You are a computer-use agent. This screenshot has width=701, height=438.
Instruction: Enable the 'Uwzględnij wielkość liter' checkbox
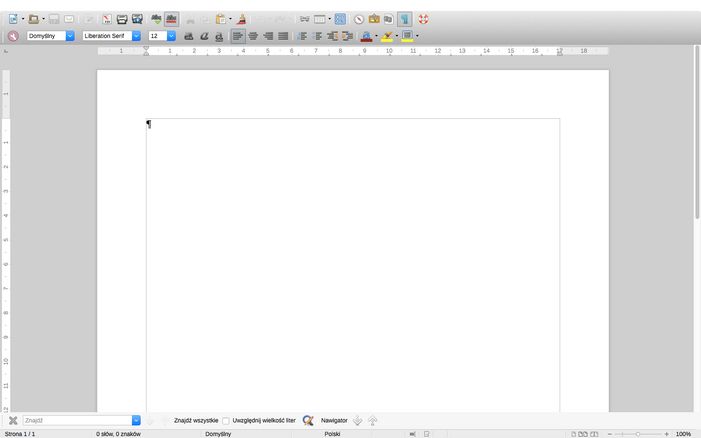pos(226,421)
